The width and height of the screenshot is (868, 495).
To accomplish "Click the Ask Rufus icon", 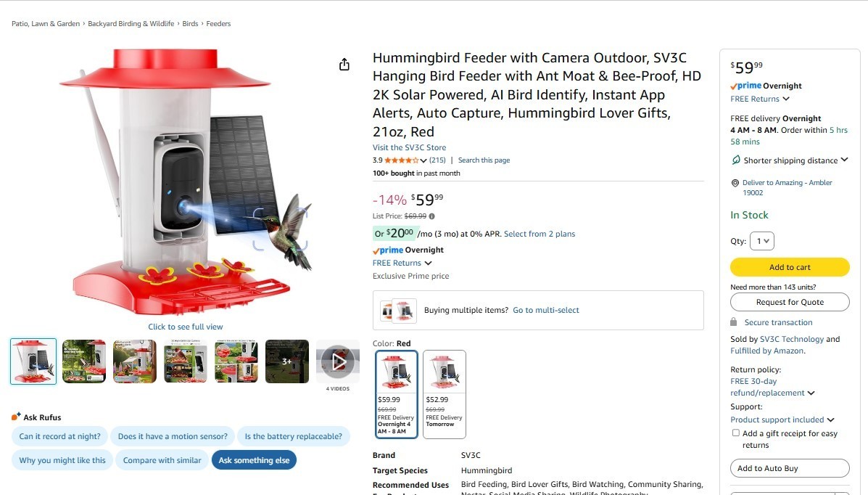I will tap(16, 417).
